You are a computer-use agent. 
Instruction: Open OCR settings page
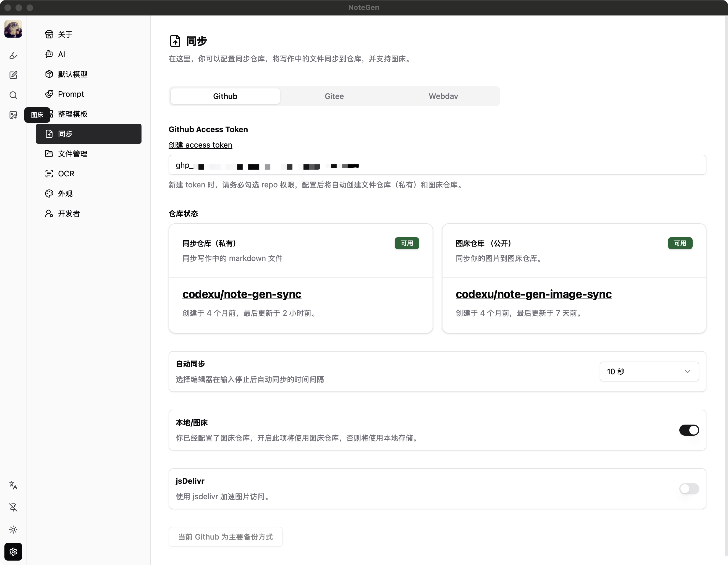pos(89,174)
